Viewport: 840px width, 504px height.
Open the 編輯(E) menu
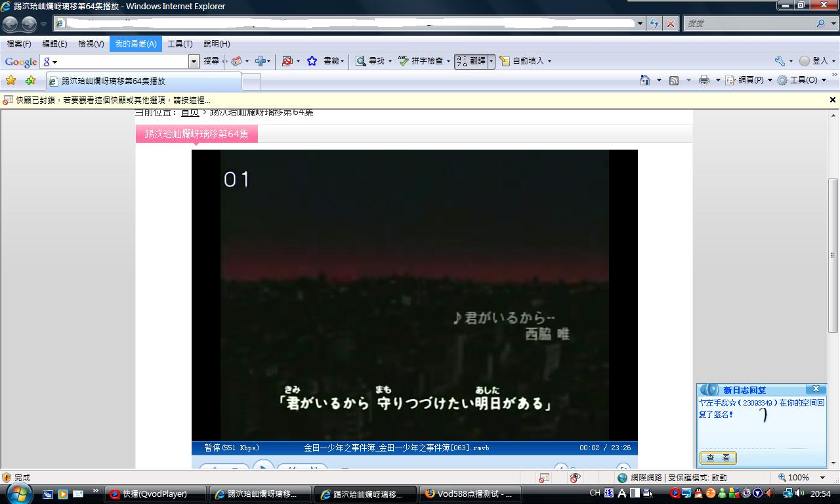54,44
